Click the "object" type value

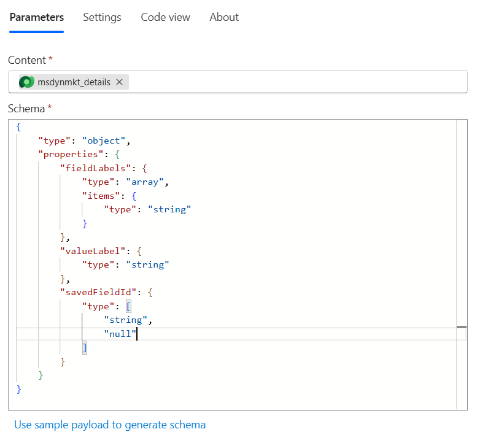coord(104,141)
